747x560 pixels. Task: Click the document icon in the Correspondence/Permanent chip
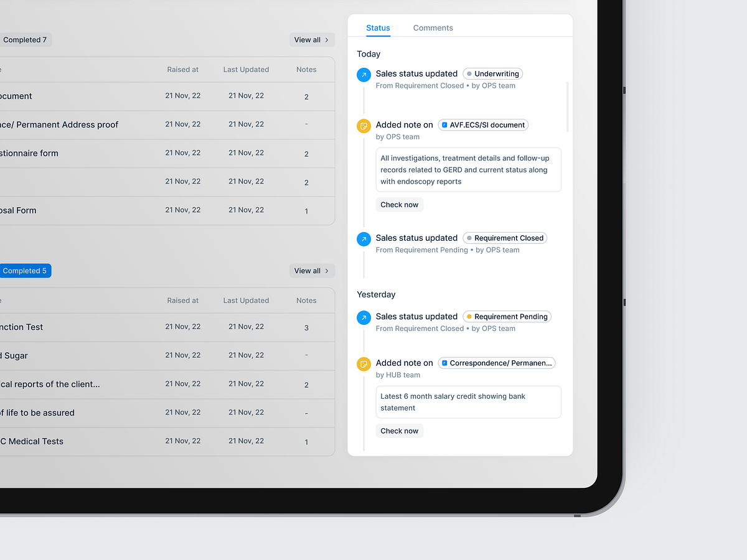click(x=444, y=363)
